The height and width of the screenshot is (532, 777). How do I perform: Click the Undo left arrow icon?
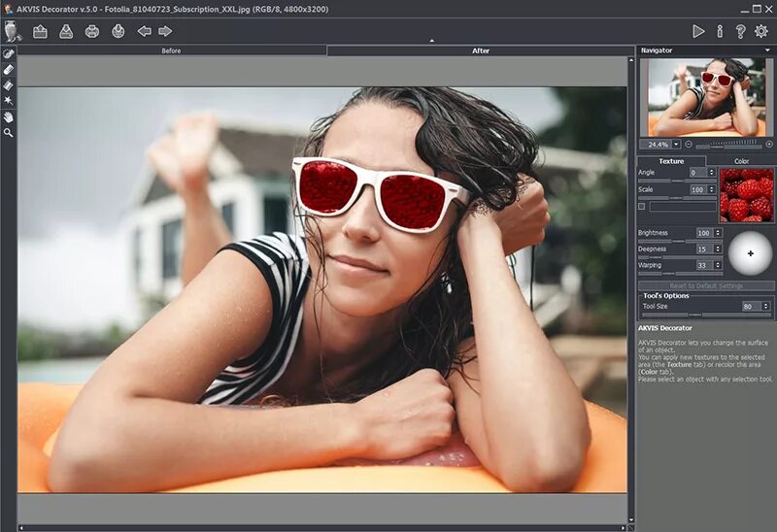coord(144,31)
